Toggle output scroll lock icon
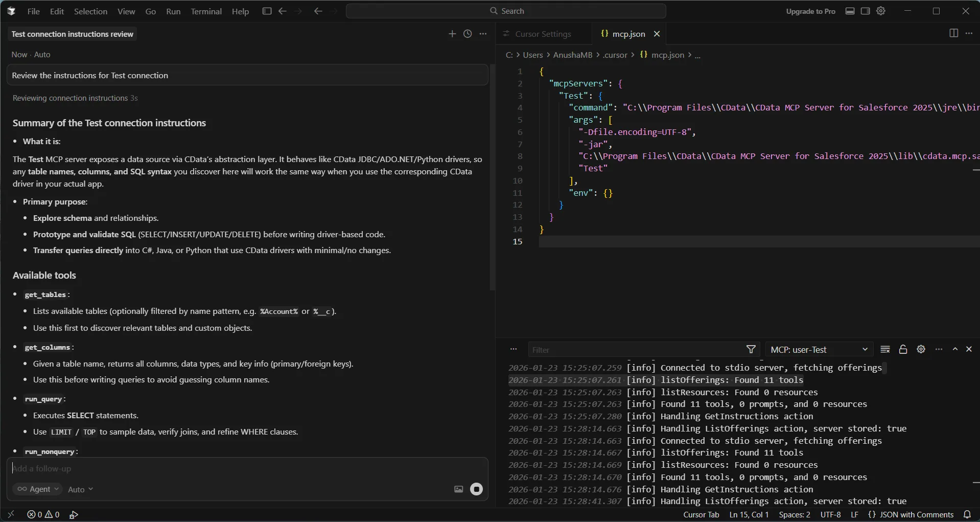 pos(903,349)
